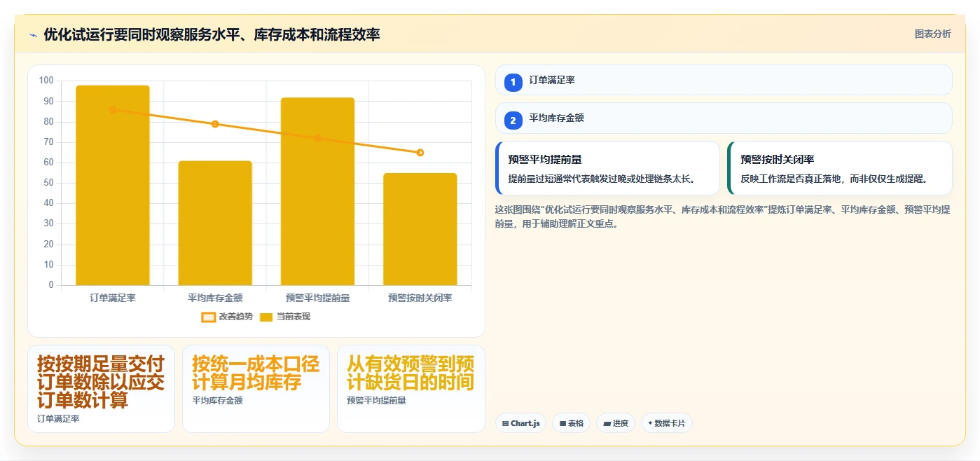Click y-axis value 100
This screenshot has width=980, height=461.
(46, 81)
